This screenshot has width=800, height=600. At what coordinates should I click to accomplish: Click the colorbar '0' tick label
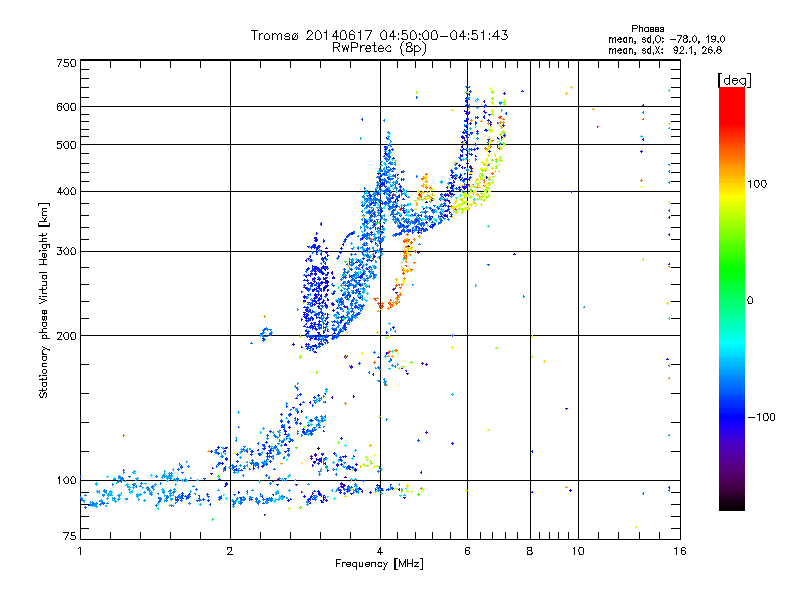pyautogui.click(x=750, y=301)
